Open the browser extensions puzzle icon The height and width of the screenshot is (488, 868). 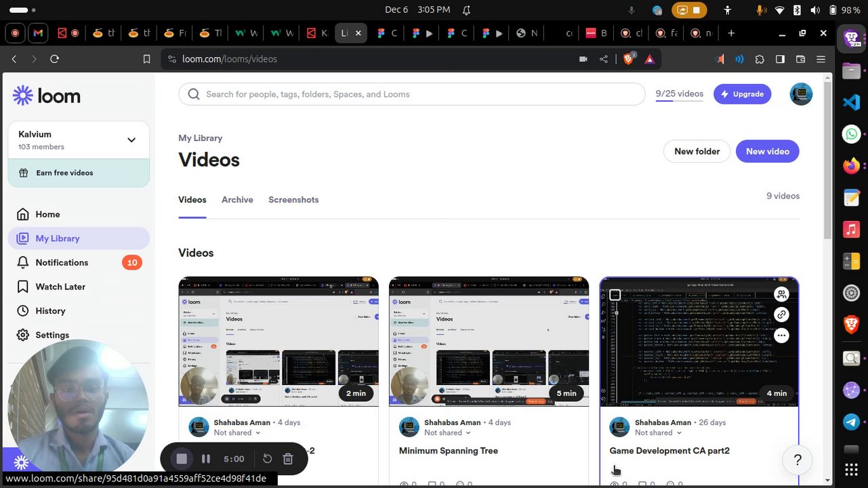tap(760, 59)
